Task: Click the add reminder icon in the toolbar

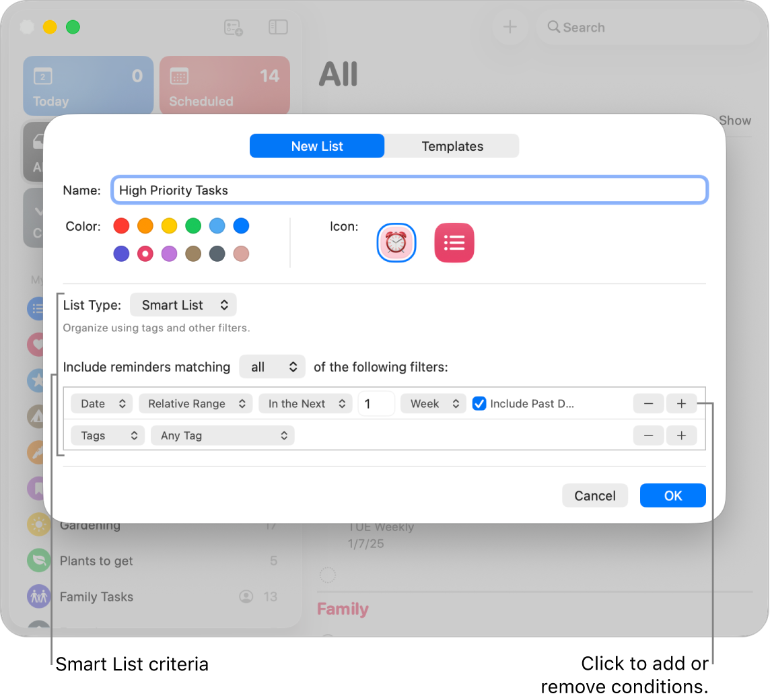Action: [x=233, y=27]
